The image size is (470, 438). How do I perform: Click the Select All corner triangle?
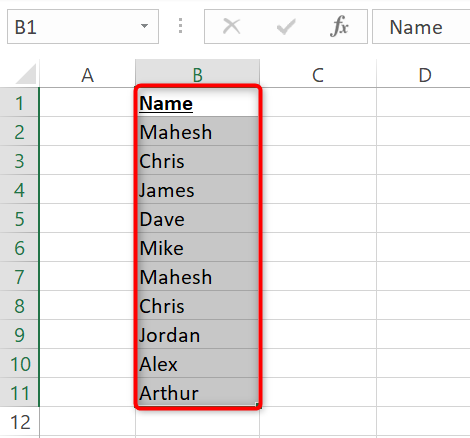pyautogui.click(x=26, y=74)
